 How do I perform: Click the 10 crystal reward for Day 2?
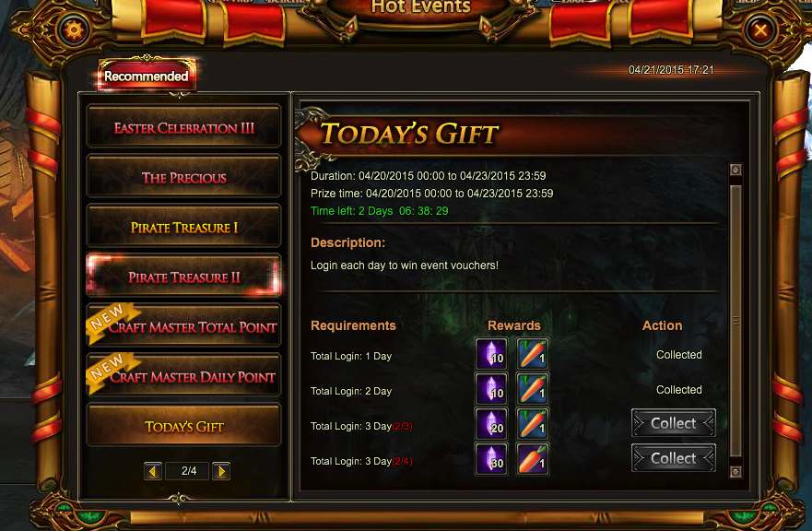click(x=491, y=388)
